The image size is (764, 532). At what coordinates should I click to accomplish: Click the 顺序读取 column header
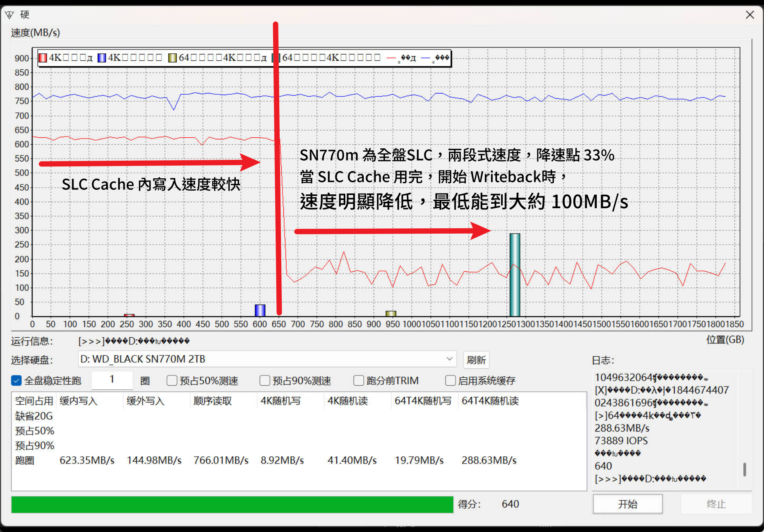click(x=212, y=401)
